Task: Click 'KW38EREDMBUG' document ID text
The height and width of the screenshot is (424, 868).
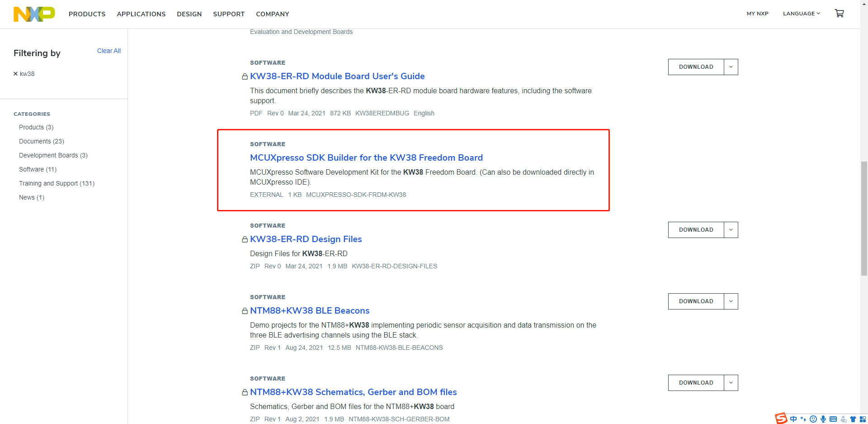Action: 382,113
